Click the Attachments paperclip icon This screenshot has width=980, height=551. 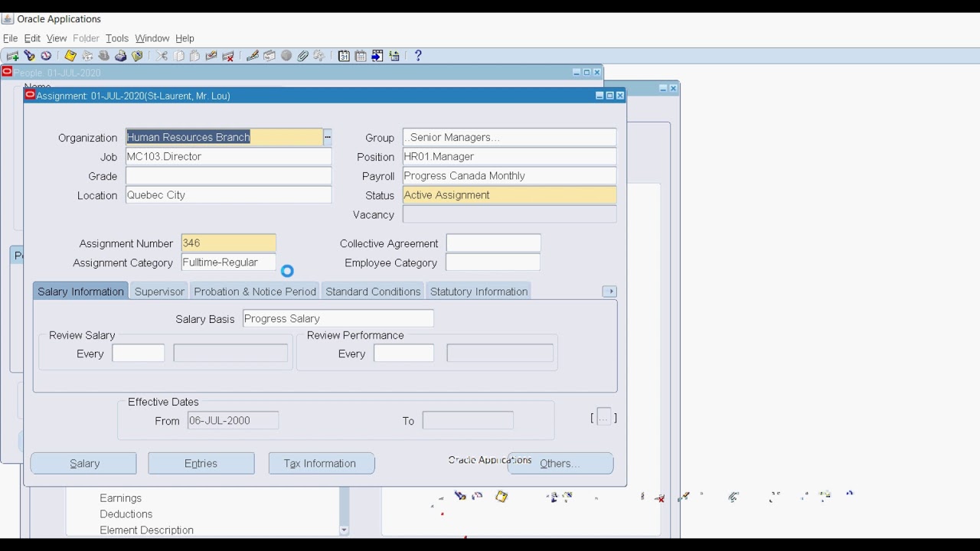pos(303,56)
